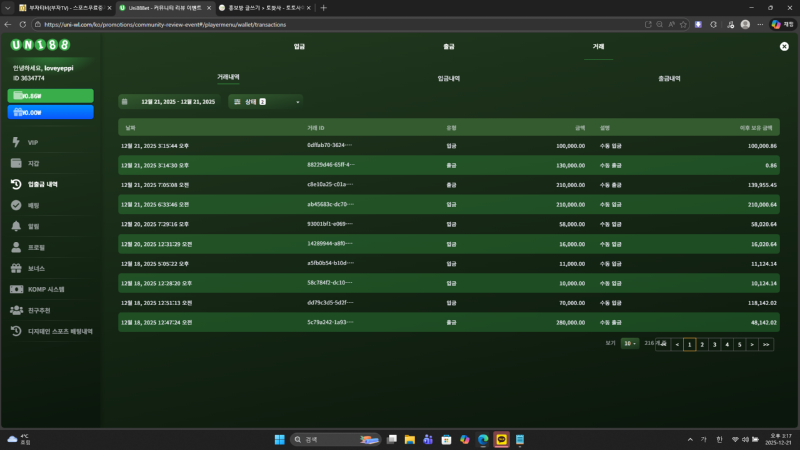This screenshot has height=450, width=800.
Task: Expand the rows-per-page 10 dropdown
Action: (629, 343)
